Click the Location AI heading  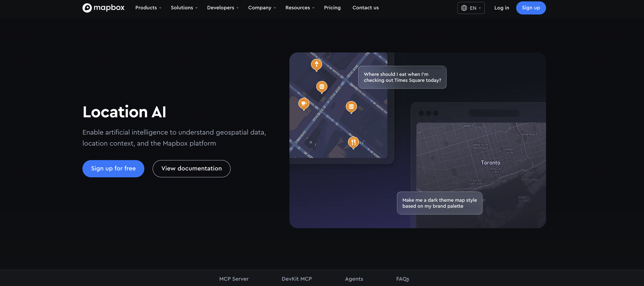click(x=124, y=112)
